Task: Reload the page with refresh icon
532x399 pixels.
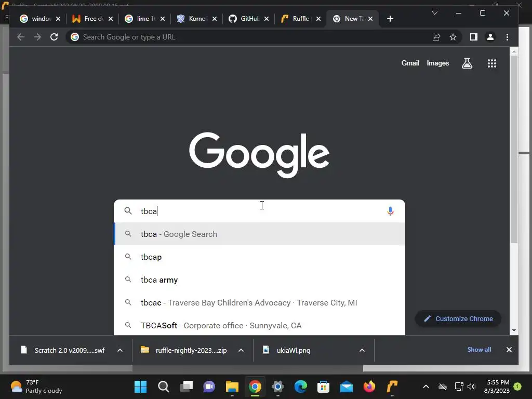Action: point(54,37)
